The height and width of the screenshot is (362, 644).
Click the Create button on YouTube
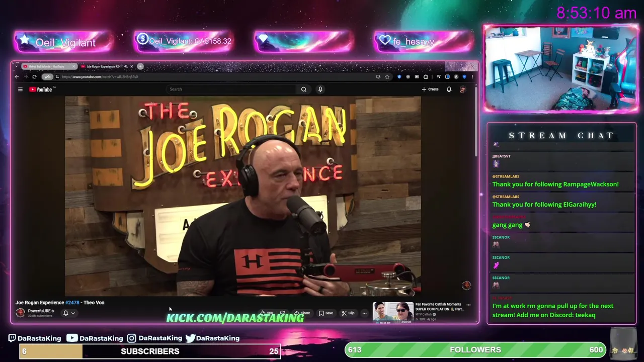[x=430, y=89]
